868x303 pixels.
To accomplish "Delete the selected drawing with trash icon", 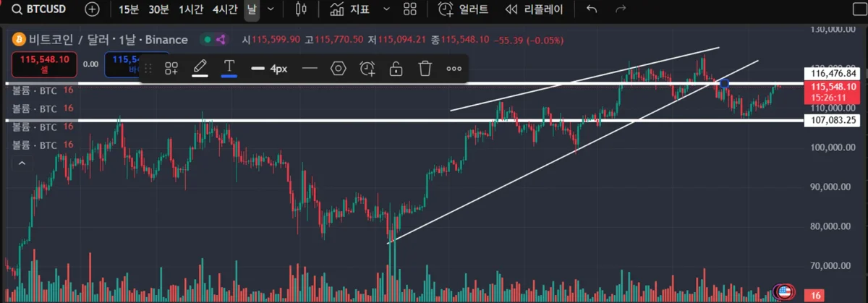I will click(x=425, y=69).
